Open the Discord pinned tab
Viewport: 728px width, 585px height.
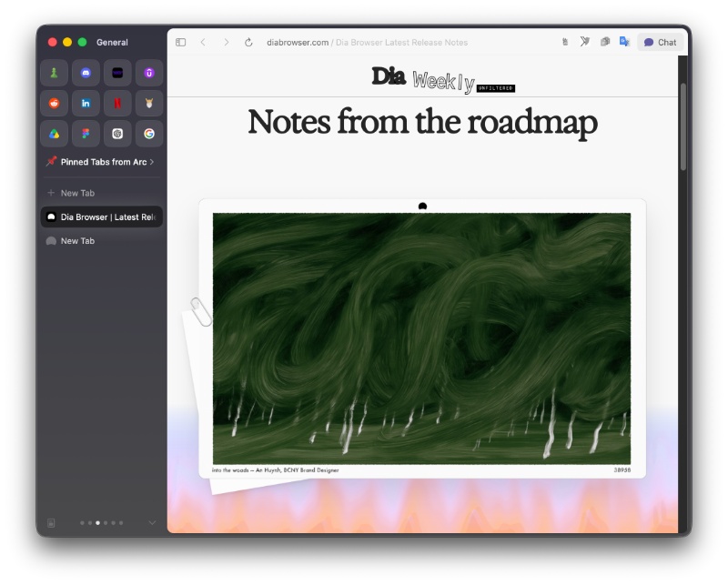86,73
